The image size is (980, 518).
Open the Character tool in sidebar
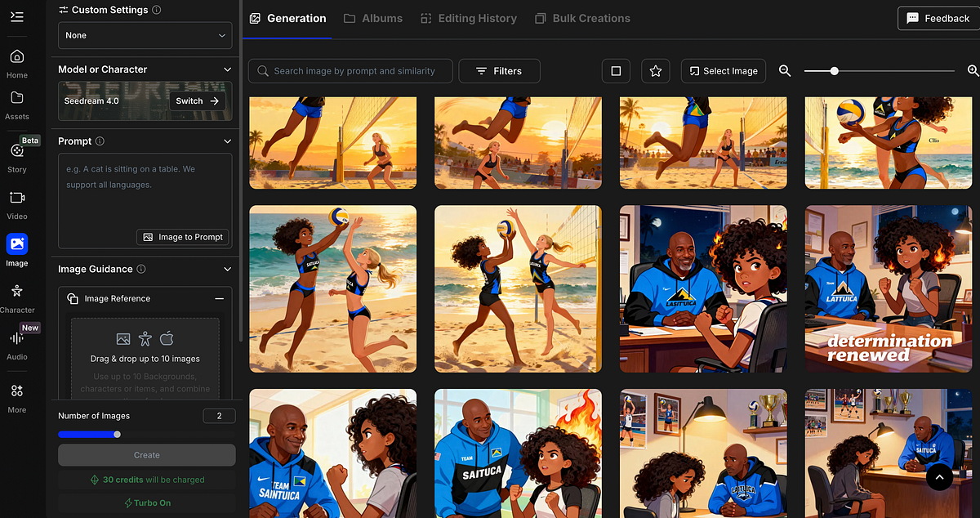click(x=17, y=297)
